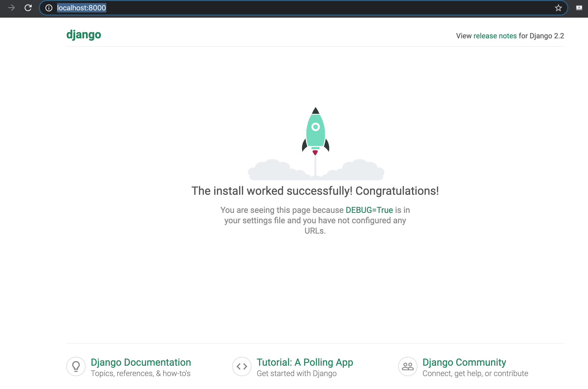
Task: Follow the DEBUG=True link
Action: 369,210
